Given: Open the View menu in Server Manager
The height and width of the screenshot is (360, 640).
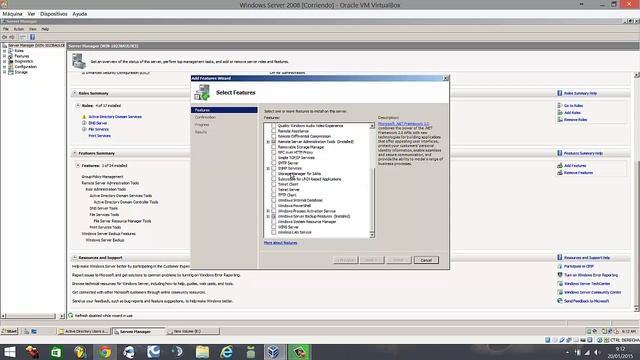Looking at the screenshot, I should (x=33, y=29).
